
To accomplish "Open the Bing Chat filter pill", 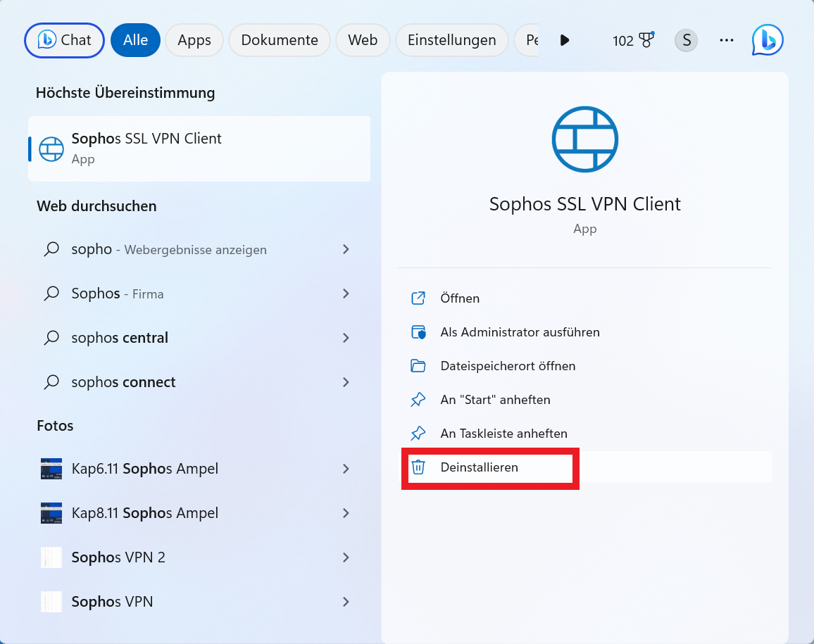I will (x=64, y=41).
